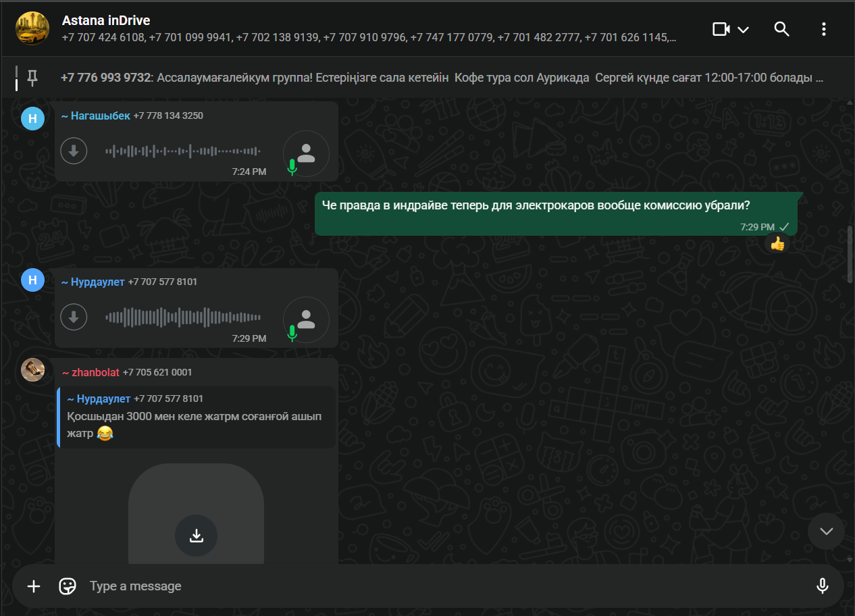Download Нурдаулет's voice message
The height and width of the screenshot is (616, 855).
[x=74, y=317]
